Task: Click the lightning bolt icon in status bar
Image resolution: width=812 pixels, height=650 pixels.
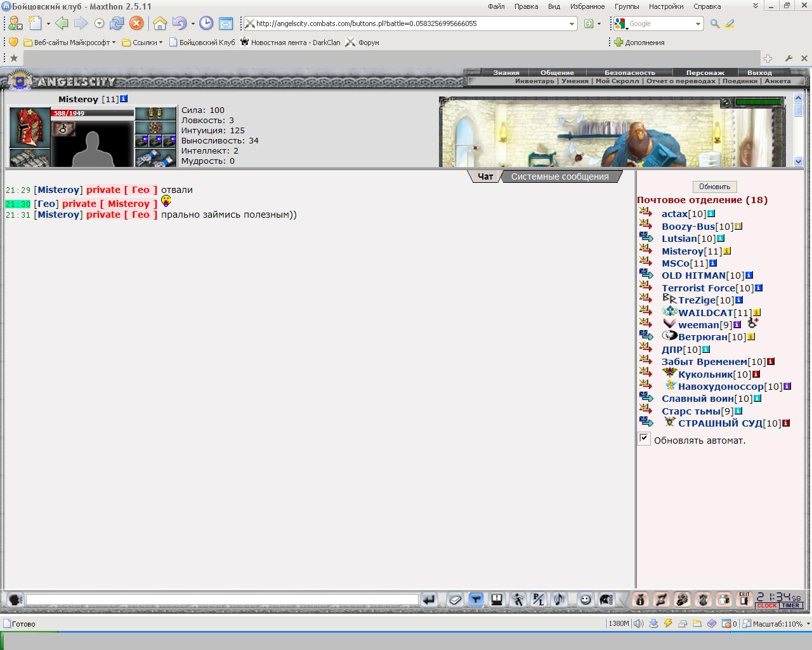Action: coord(668,623)
